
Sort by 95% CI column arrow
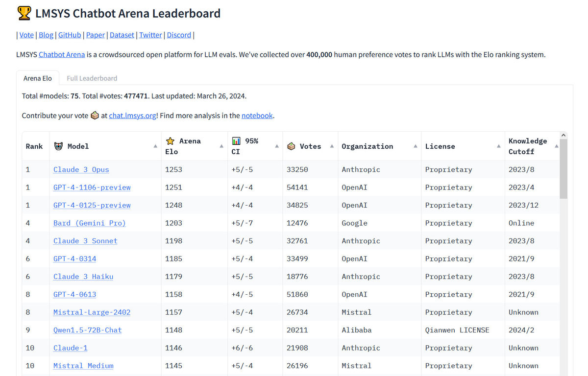[x=277, y=146]
